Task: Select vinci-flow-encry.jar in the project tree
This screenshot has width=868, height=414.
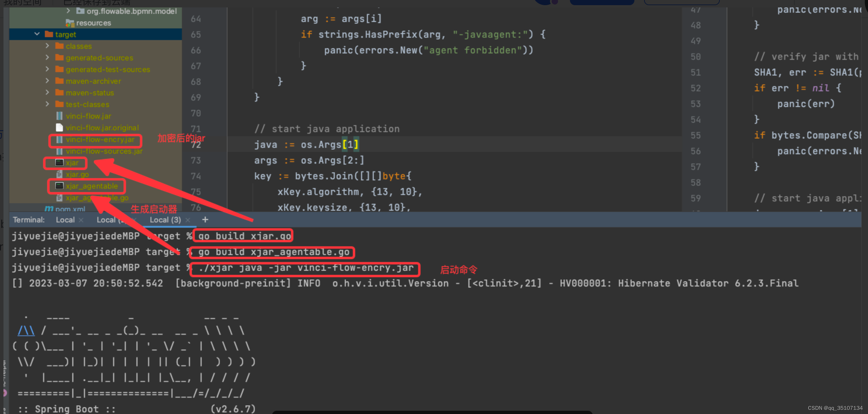Action: pos(100,139)
